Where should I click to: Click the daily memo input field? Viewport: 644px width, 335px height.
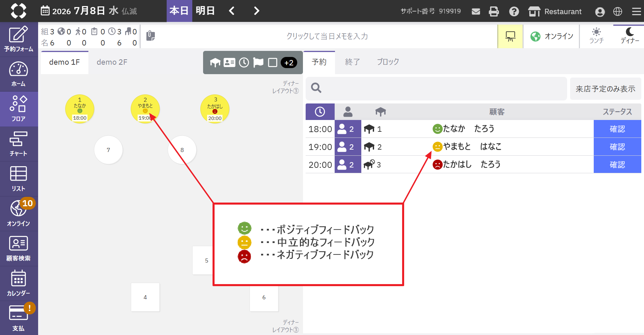[x=327, y=36]
